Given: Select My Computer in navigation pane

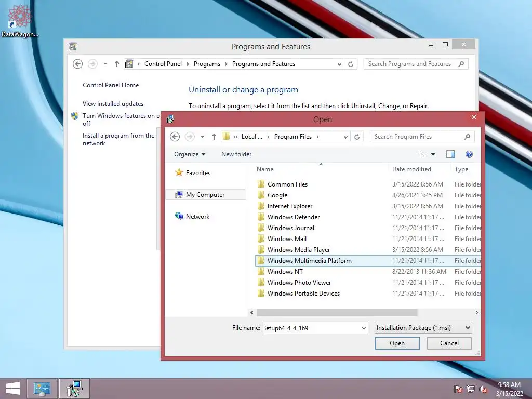Looking at the screenshot, I should point(205,195).
